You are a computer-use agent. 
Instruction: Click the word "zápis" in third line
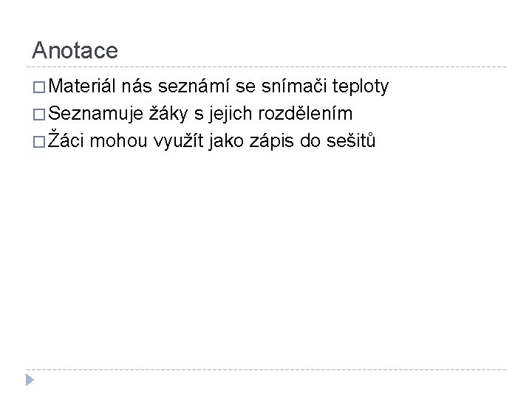coord(273,140)
